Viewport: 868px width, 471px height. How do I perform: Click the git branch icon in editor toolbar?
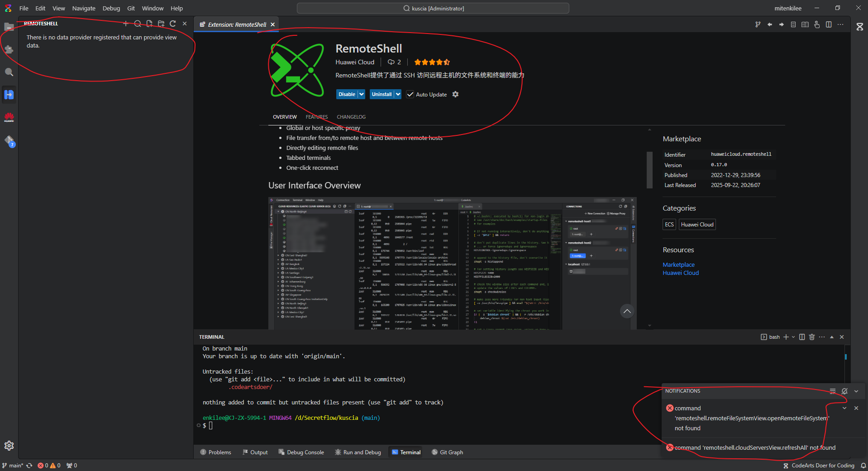tap(758, 24)
